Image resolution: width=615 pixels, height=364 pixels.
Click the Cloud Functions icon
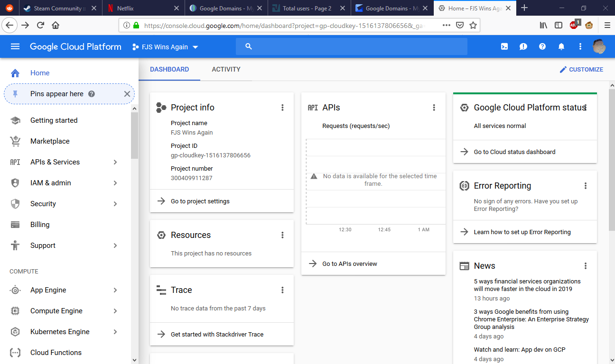(15, 353)
